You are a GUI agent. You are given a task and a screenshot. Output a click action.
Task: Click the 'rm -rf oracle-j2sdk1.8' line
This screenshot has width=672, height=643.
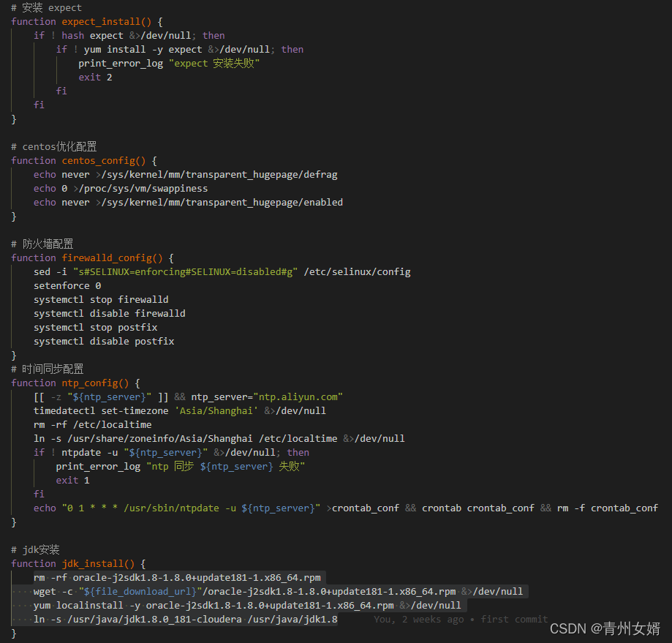pyautogui.click(x=177, y=578)
